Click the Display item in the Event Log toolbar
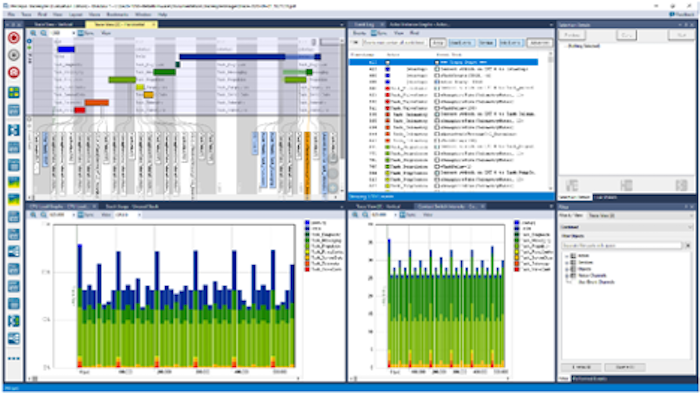700x393 pixels. click(359, 33)
